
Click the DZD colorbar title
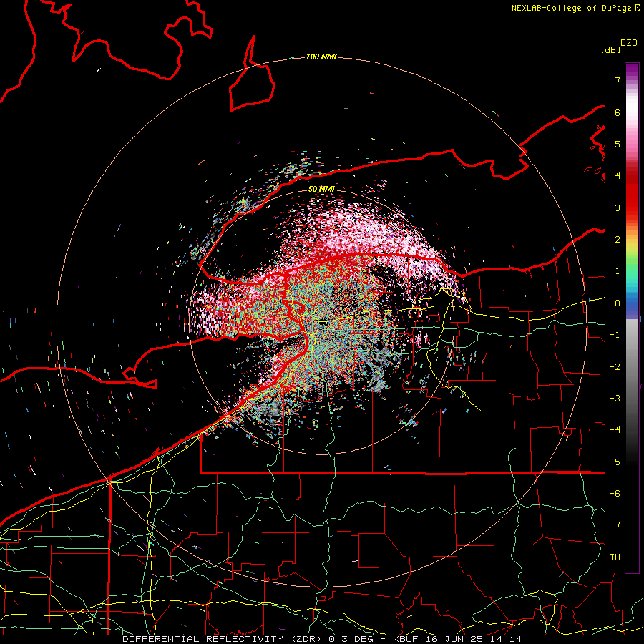pos(629,43)
